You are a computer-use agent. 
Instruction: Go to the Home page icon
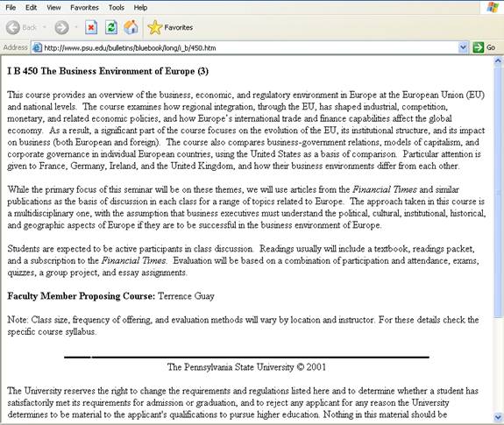pos(131,28)
